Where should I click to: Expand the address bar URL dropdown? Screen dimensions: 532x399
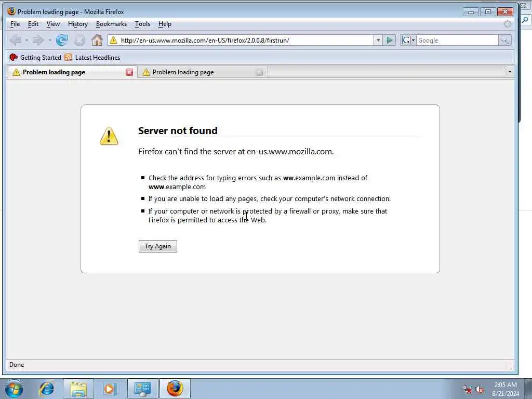(378, 41)
